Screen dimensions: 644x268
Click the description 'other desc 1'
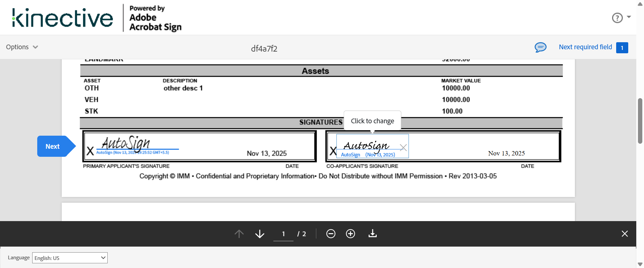183,88
